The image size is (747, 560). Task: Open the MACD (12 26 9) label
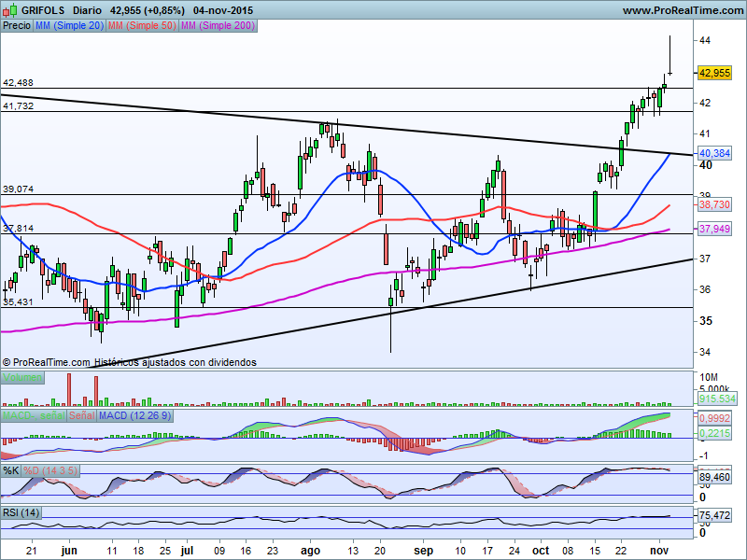coord(135,415)
